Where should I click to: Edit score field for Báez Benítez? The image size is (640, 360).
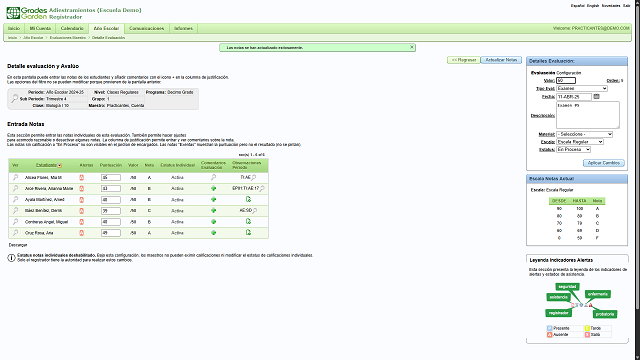pyautogui.click(x=111, y=211)
